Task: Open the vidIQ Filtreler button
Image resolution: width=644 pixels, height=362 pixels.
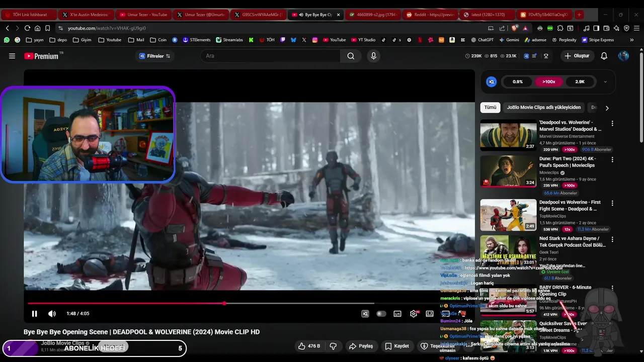Action: point(154,56)
